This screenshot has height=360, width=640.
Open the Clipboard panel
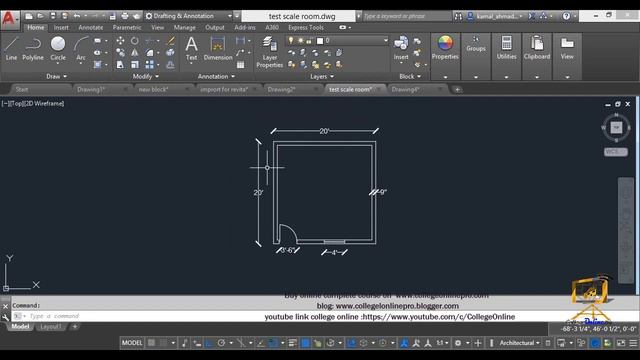click(537, 48)
